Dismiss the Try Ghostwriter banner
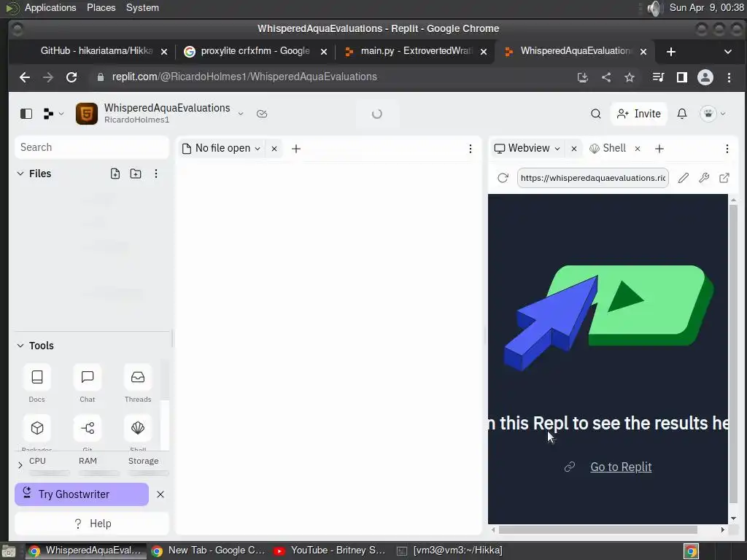747x560 pixels. point(160,494)
